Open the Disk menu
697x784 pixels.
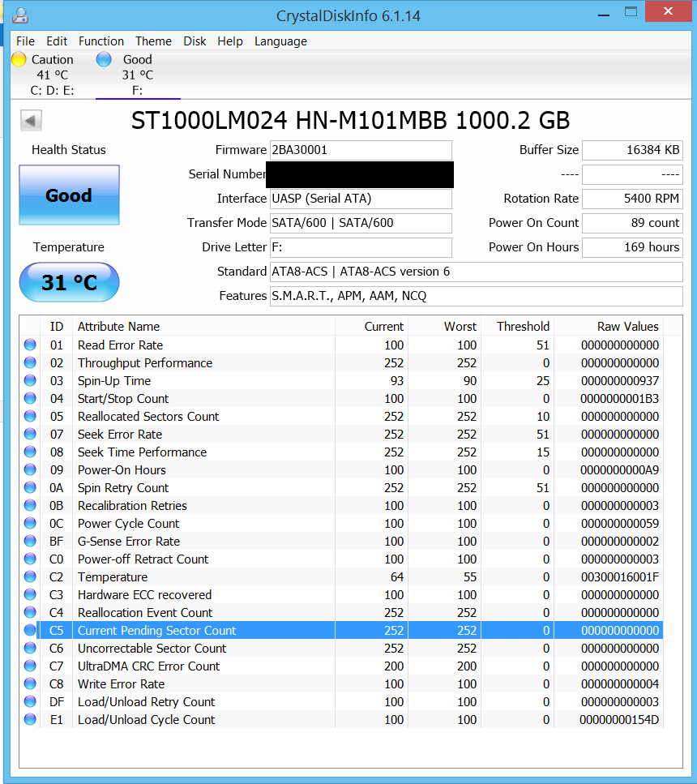[195, 41]
